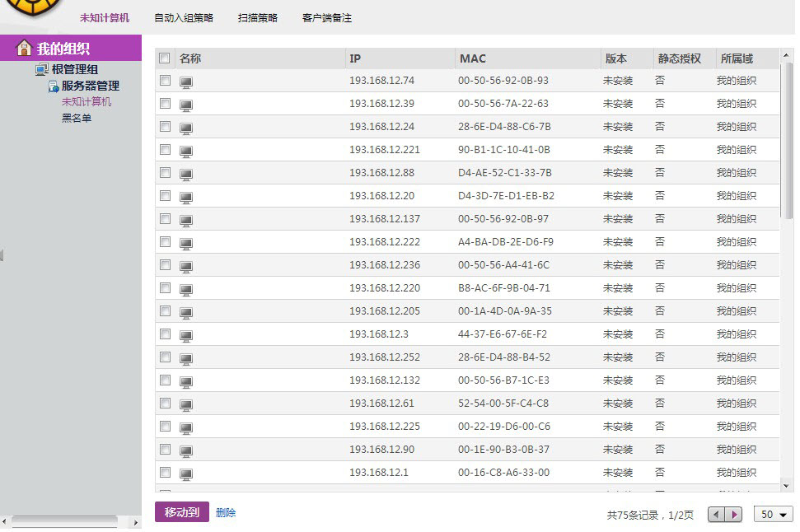This screenshot has height=532, width=800.
Task: Click the 移动到 button
Action: (182, 512)
